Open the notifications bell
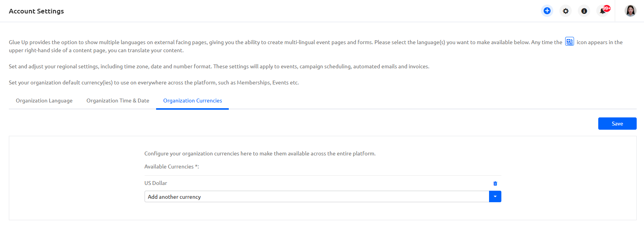 602,12
